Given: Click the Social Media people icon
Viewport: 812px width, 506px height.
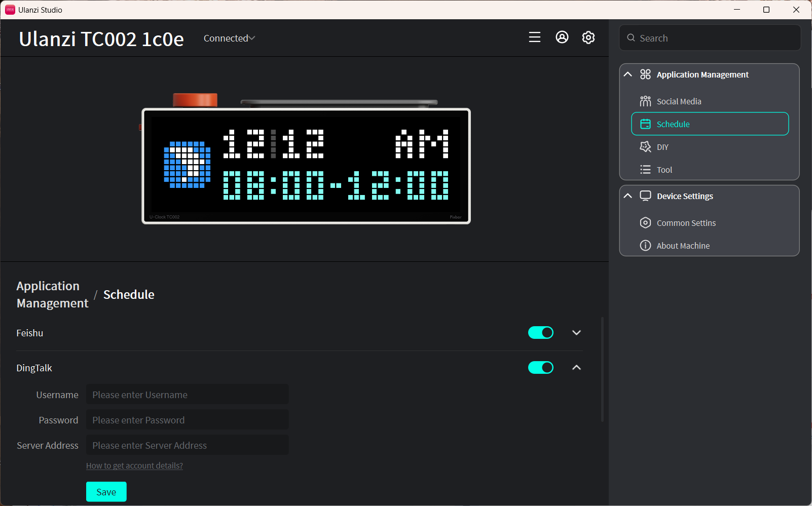Looking at the screenshot, I should pyautogui.click(x=645, y=101).
